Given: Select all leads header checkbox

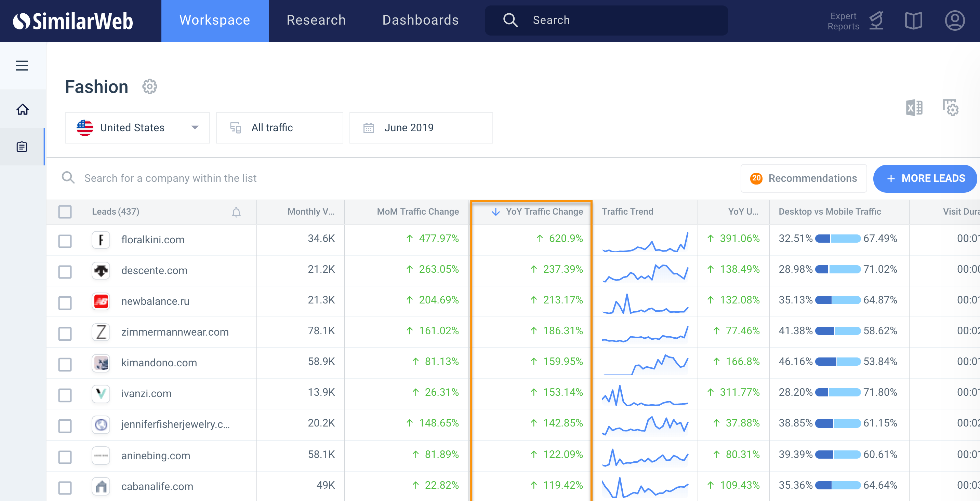Looking at the screenshot, I should (65, 212).
